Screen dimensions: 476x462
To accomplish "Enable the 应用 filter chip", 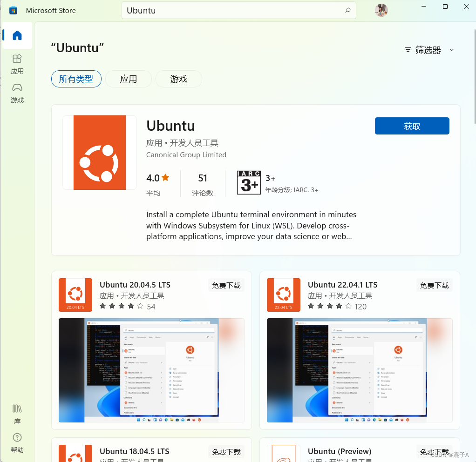I will (x=128, y=79).
